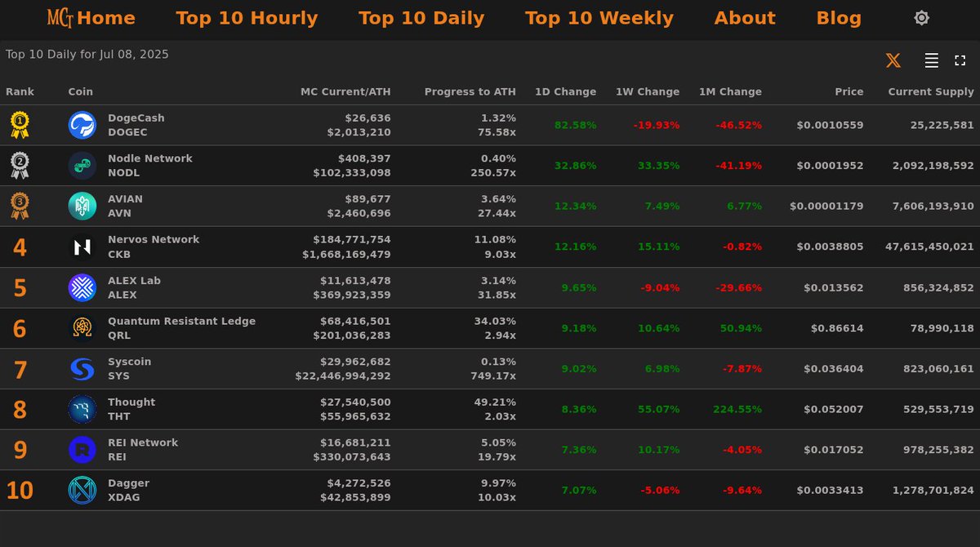The height and width of the screenshot is (547, 980).
Task: Click Thought 1M change 224.55%
Action: click(x=737, y=409)
